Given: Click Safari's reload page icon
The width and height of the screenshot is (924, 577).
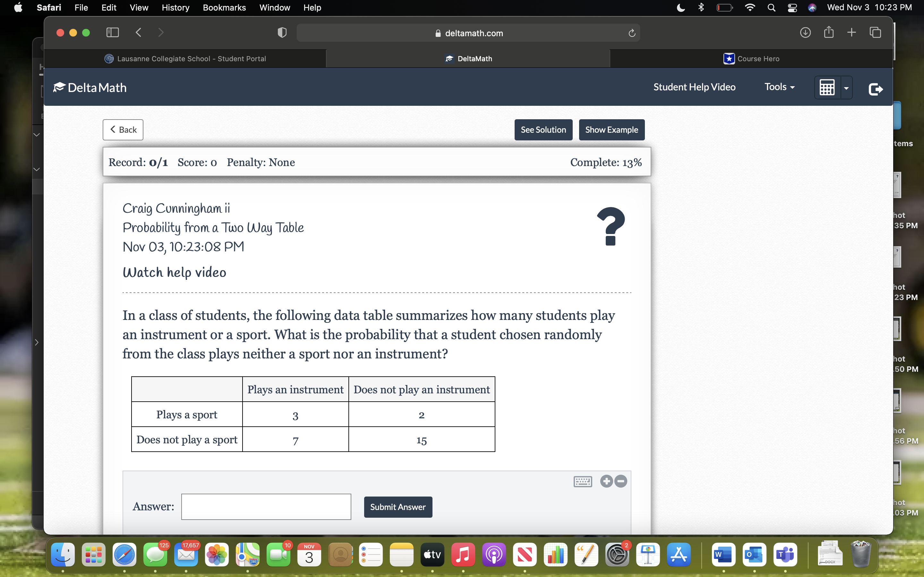Looking at the screenshot, I should [632, 33].
